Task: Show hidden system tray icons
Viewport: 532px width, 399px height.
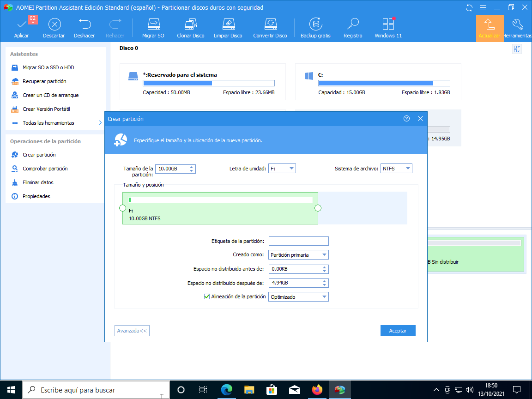Action: (437, 390)
